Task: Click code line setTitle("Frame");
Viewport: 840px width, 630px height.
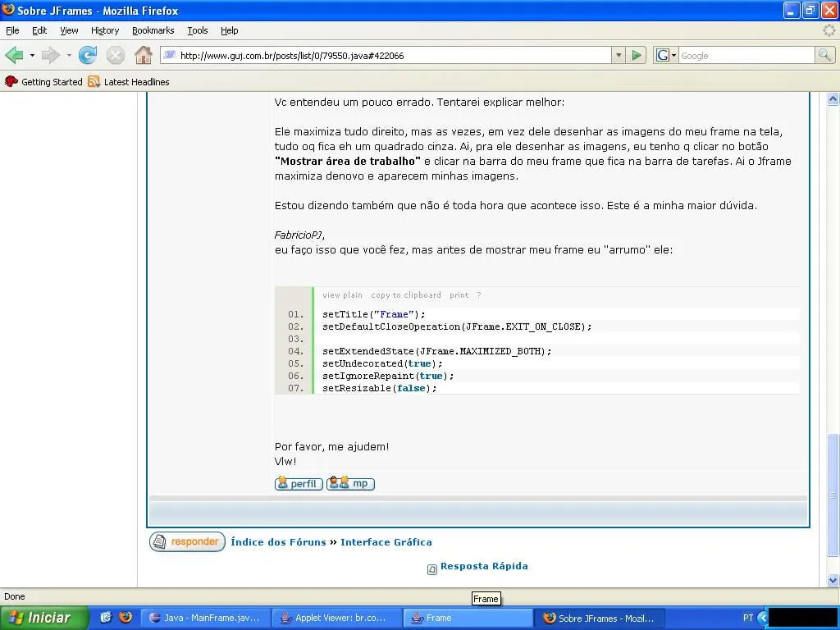Action: [374, 314]
